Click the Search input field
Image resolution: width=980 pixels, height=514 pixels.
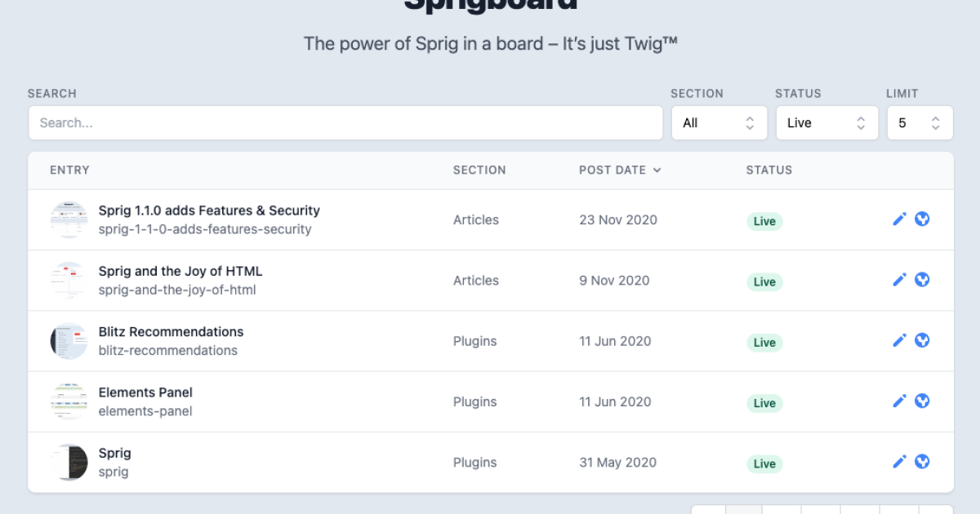(x=345, y=122)
